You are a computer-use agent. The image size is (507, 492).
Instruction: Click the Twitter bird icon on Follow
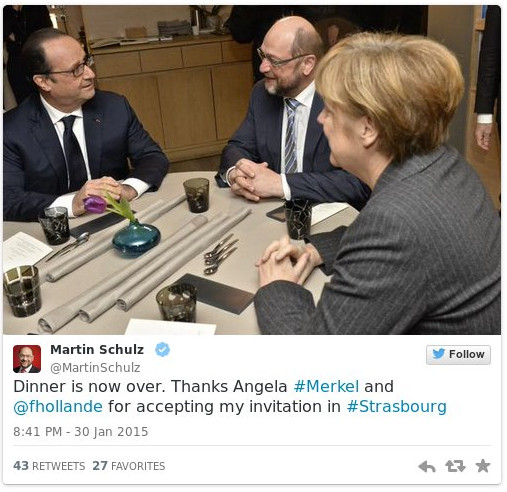tap(438, 354)
